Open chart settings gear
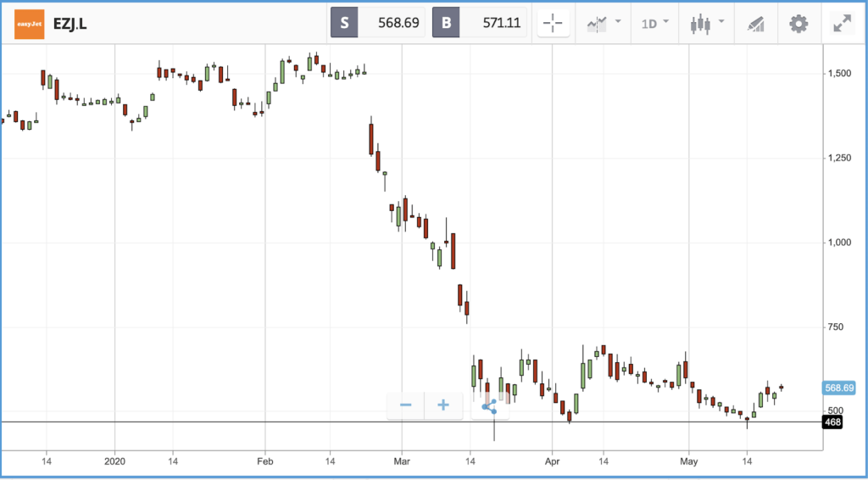868x480 pixels. [x=798, y=24]
